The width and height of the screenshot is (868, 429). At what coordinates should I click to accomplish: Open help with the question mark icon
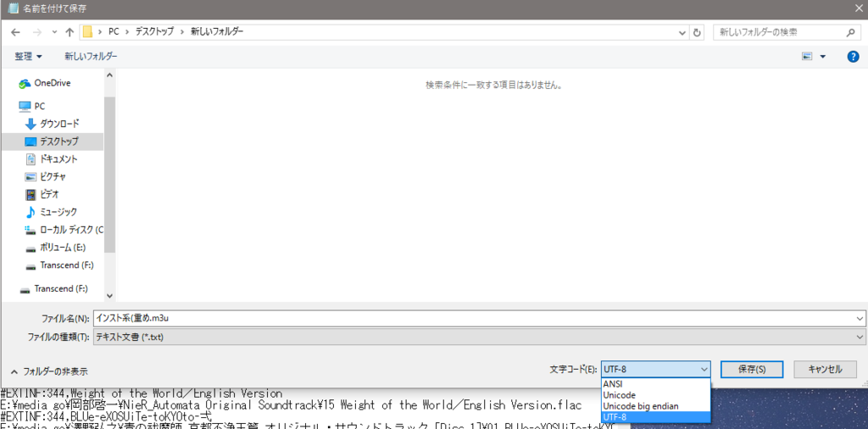pos(853,57)
